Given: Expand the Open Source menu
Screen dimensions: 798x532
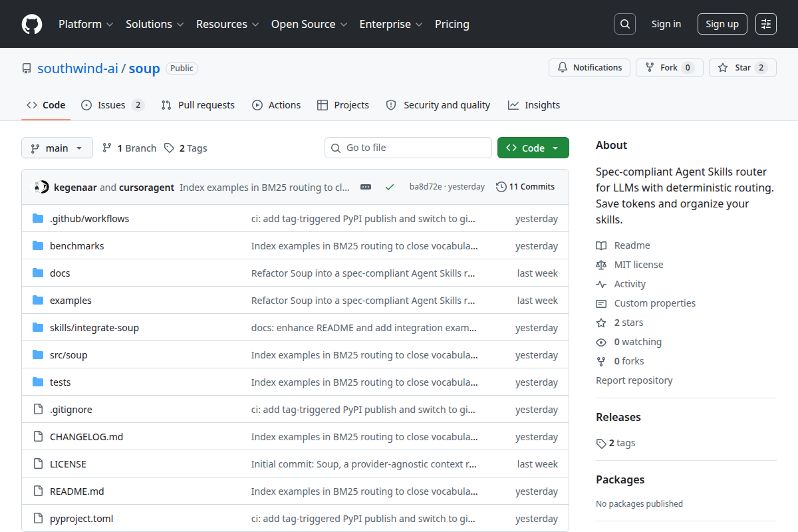Looking at the screenshot, I should point(309,24).
